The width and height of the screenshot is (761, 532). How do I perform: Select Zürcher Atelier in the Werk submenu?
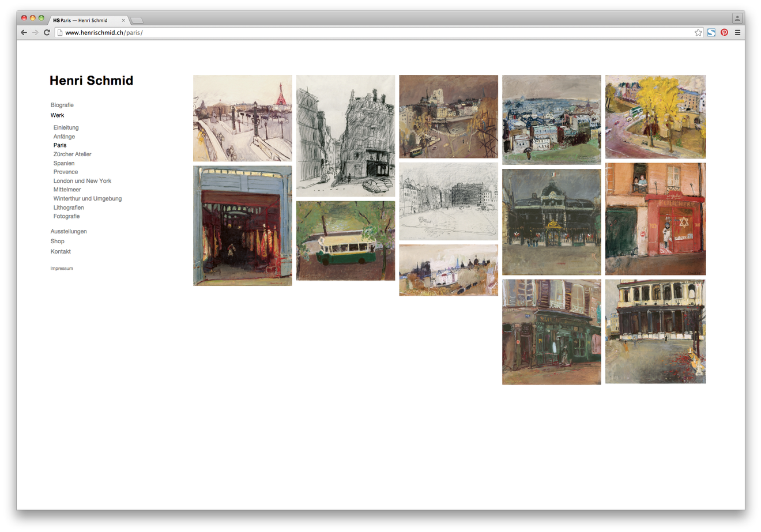[72, 154]
